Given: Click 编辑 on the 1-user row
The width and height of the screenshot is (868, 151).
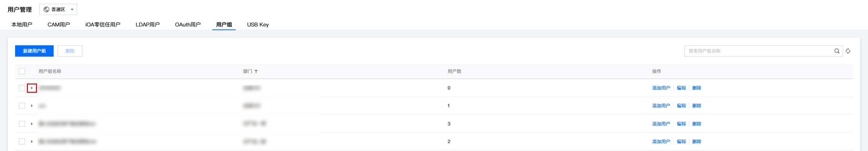Looking at the screenshot, I should [x=681, y=106].
